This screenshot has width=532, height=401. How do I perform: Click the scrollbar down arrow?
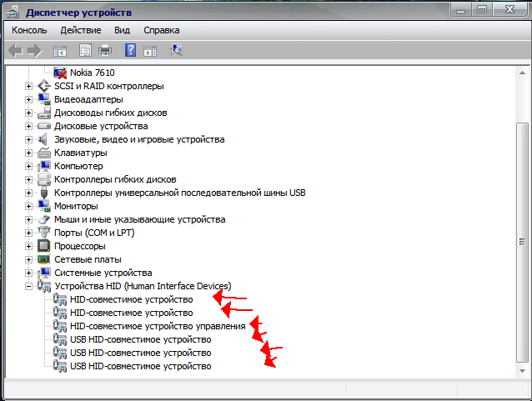click(523, 371)
